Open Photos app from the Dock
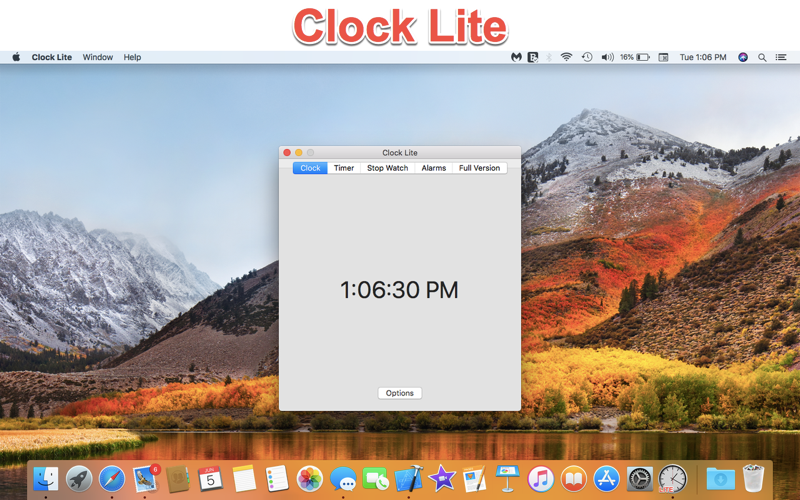 pos(310,479)
